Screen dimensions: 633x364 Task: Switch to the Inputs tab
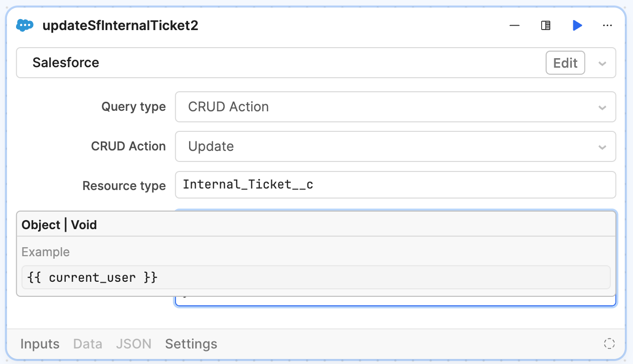40,344
